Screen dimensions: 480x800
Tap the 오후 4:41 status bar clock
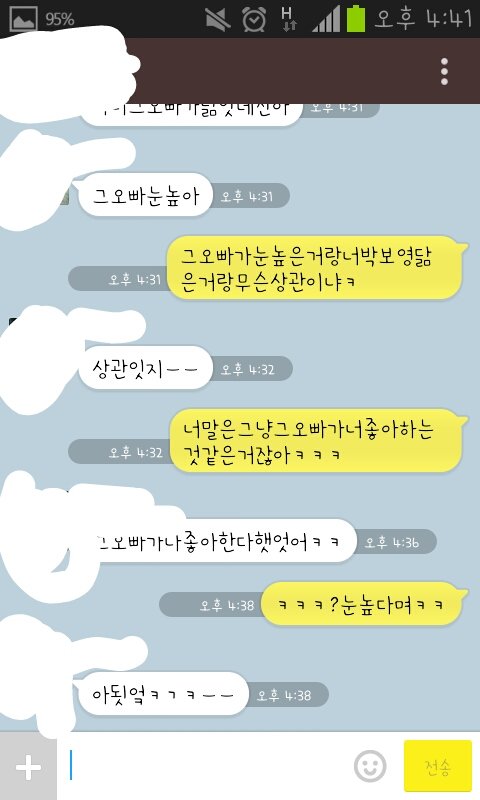pyautogui.click(x=423, y=19)
